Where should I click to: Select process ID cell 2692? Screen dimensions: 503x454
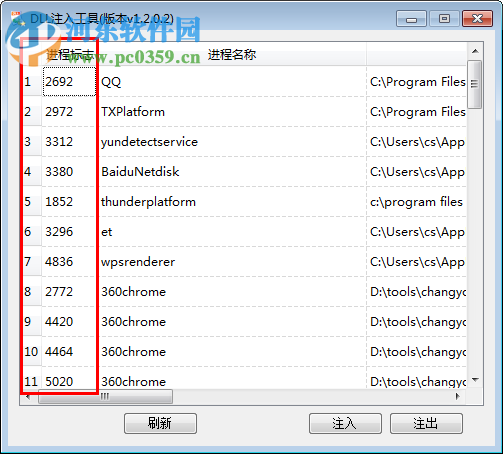[69, 82]
